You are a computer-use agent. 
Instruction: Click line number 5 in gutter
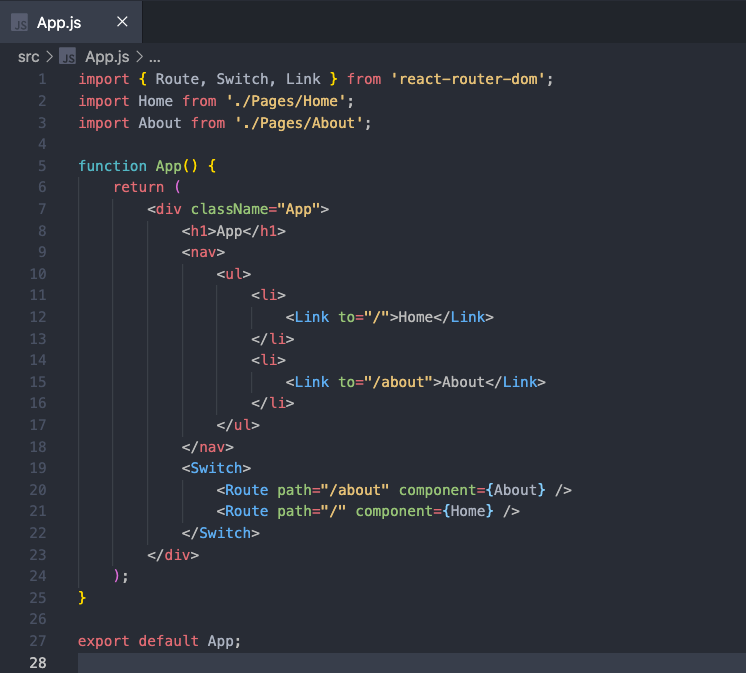coord(42,166)
